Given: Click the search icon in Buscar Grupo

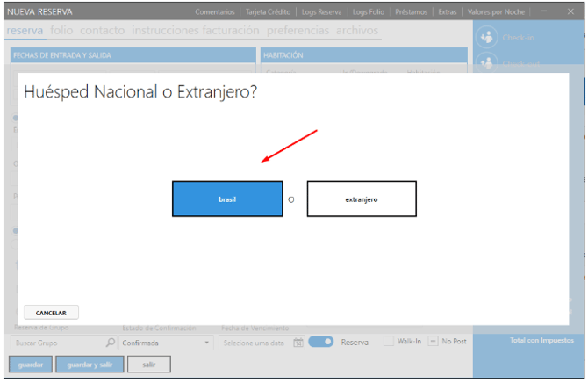Looking at the screenshot, I should [110, 343].
